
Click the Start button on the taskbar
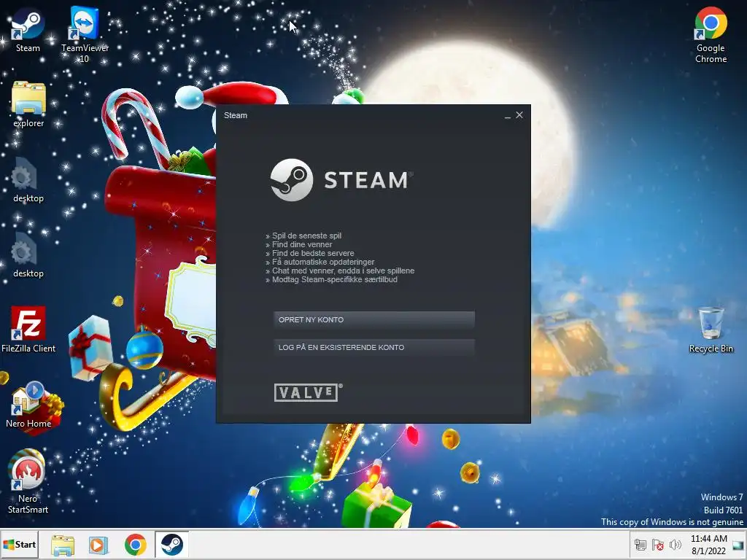pyautogui.click(x=19, y=544)
